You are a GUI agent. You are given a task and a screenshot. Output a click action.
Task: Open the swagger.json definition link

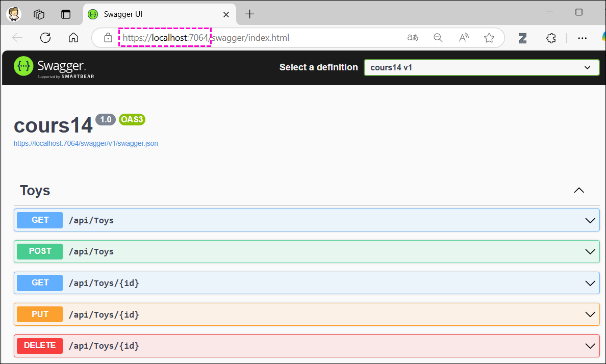86,144
